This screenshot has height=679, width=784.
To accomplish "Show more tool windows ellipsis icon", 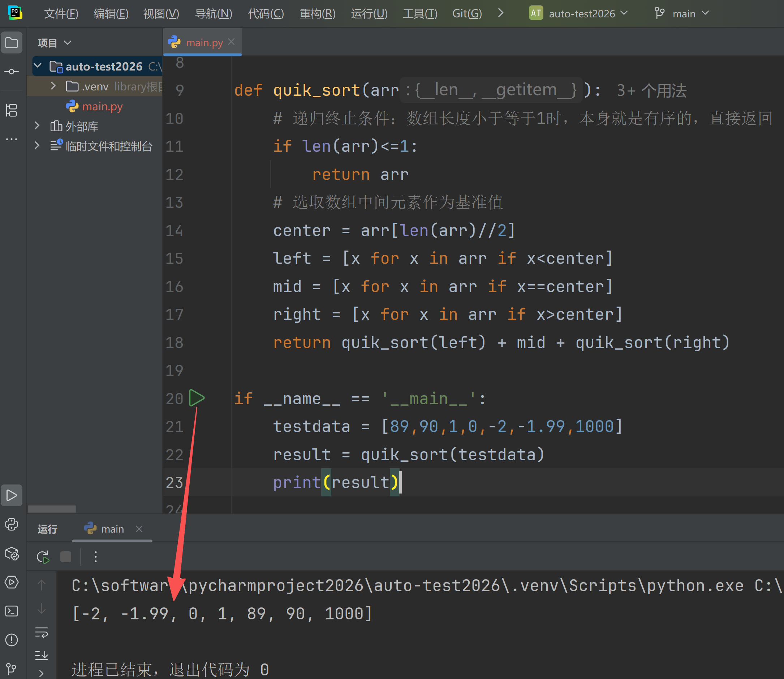I will [11, 139].
